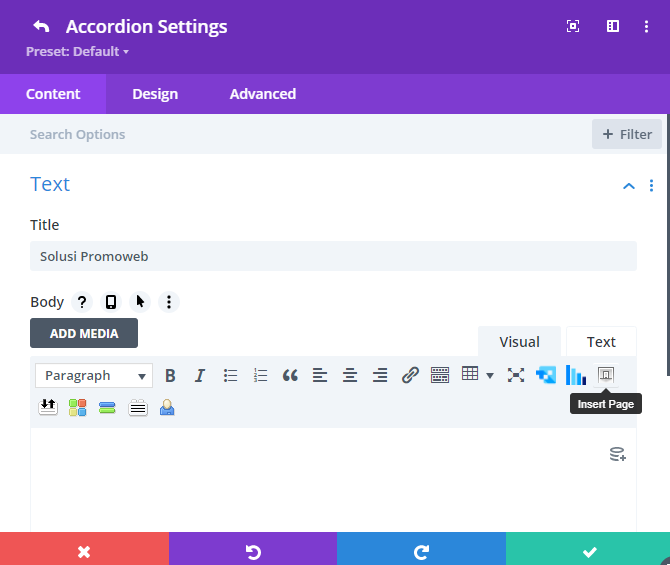Open dynamic content database icon
The image size is (670, 565).
[618, 454]
